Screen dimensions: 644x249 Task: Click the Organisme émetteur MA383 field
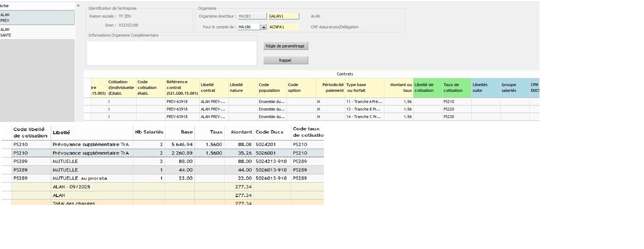[252, 16]
